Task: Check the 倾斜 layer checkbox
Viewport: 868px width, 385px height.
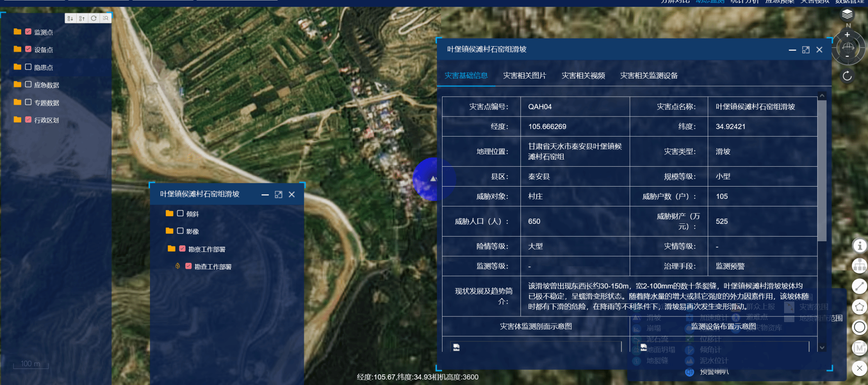Action: (180, 213)
